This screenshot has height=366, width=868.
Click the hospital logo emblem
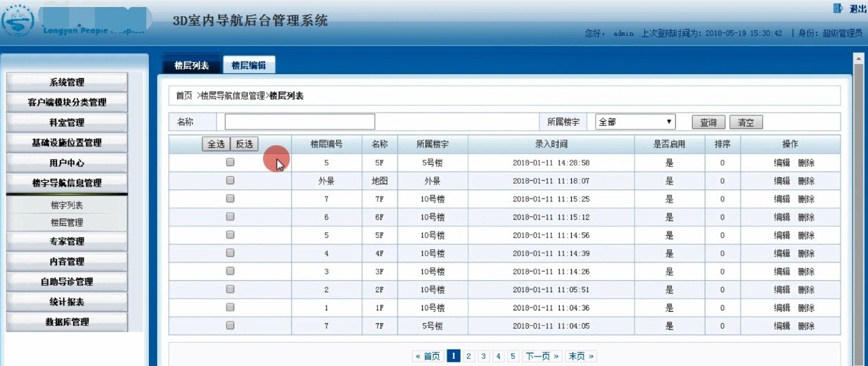(17, 22)
